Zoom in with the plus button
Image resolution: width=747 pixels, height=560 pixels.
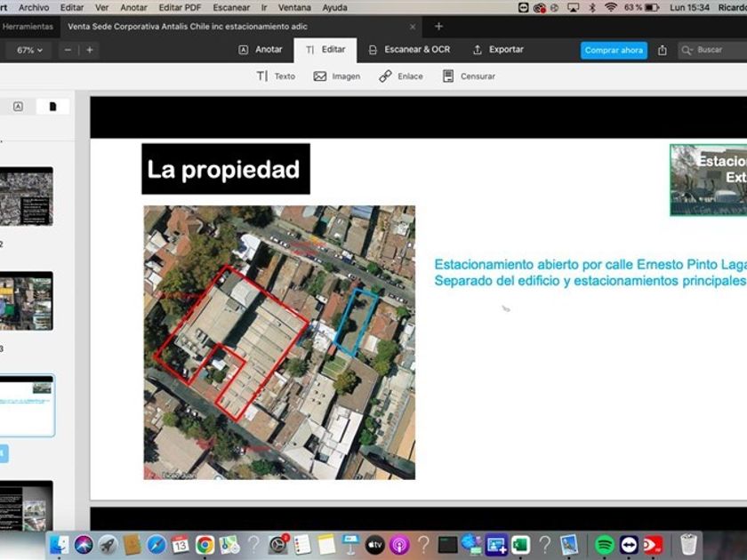(90, 50)
